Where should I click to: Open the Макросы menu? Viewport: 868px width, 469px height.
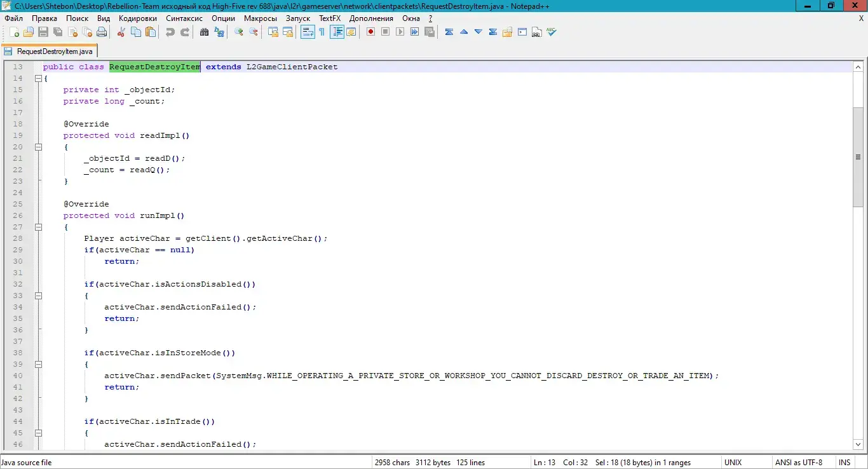click(x=261, y=18)
